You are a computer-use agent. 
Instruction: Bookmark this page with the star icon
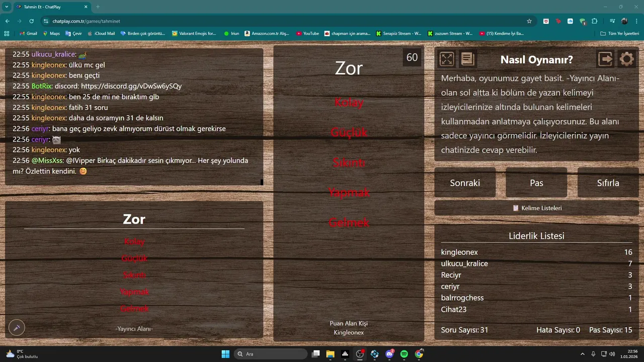coord(529,21)
